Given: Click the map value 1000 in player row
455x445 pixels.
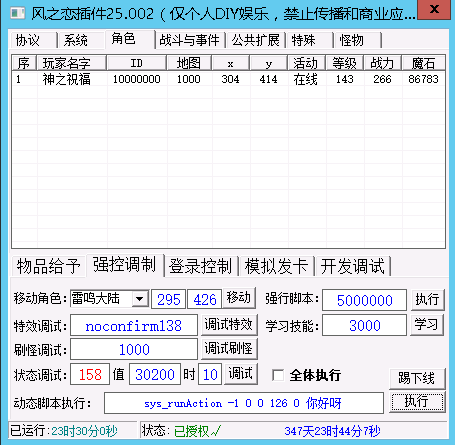Looking at the screenshot, I should tap(189, 79).
